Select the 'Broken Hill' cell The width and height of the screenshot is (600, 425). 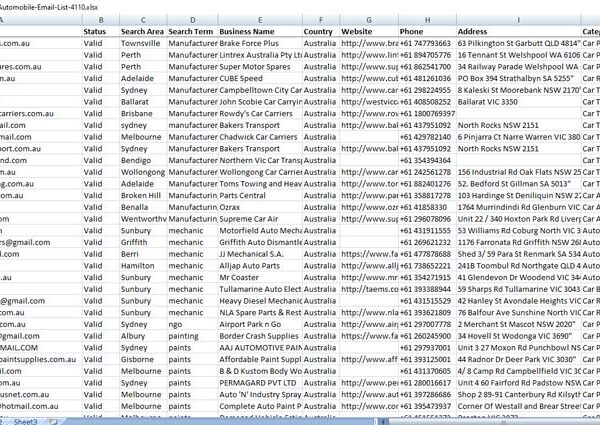(143, 195)
